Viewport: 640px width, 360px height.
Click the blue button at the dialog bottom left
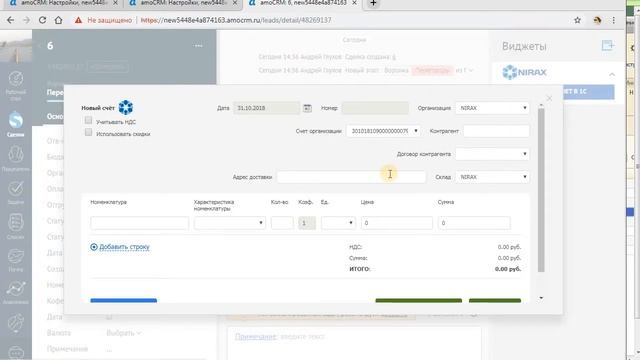coord(124,301)
